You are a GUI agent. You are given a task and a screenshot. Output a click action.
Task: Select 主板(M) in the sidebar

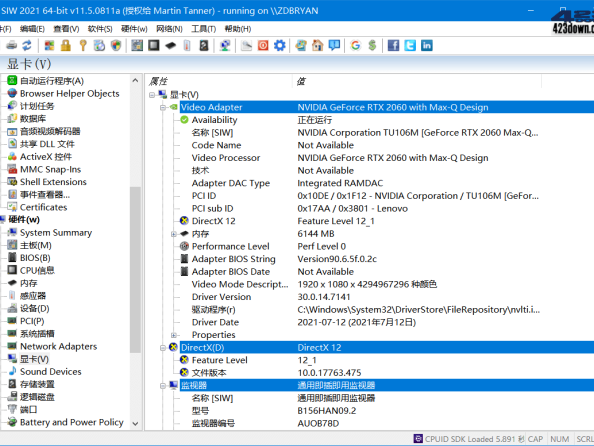[x=36, y=245]
